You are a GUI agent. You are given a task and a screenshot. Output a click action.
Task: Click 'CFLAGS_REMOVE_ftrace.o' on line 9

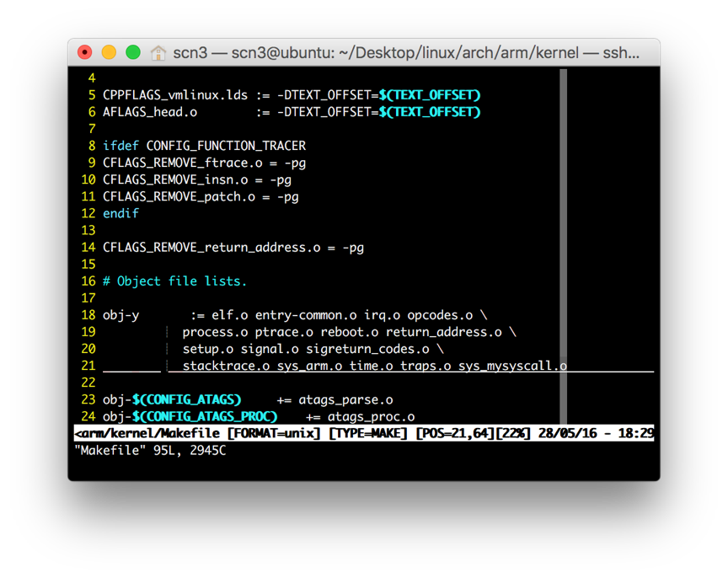pyautogui.click(x=183, y=163)
